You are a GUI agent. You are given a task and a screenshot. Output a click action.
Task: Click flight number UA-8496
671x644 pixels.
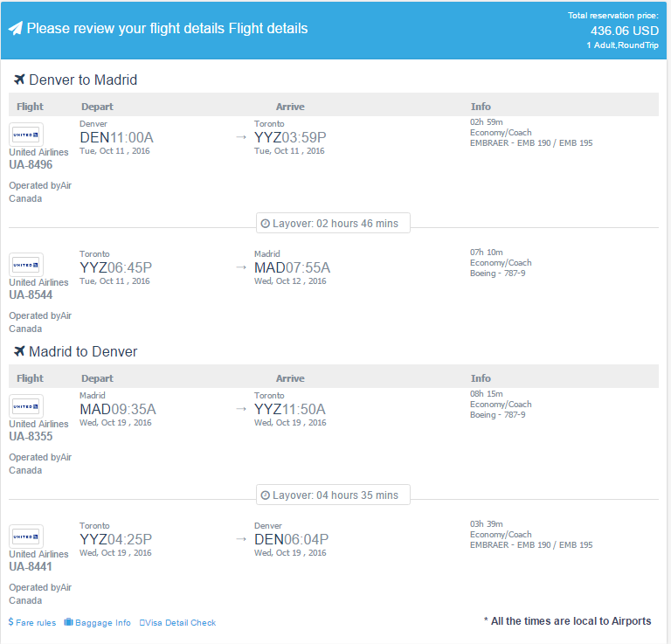(31, 165)
